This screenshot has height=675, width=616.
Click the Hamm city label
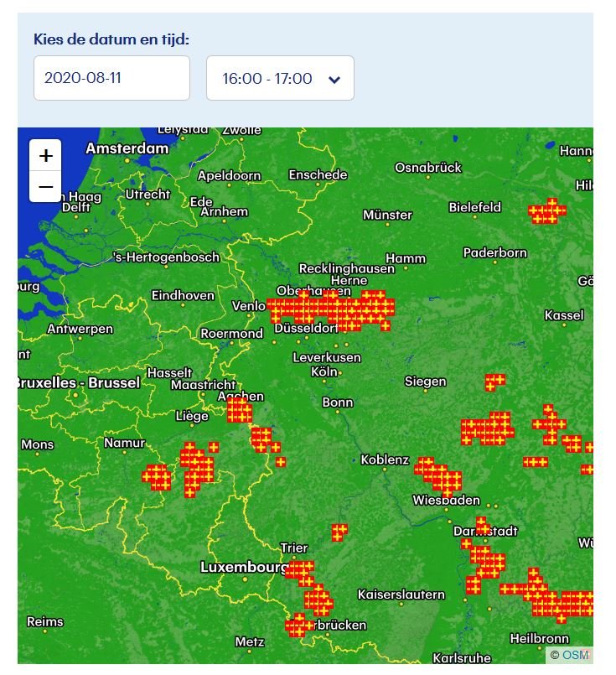coord(406,259)
